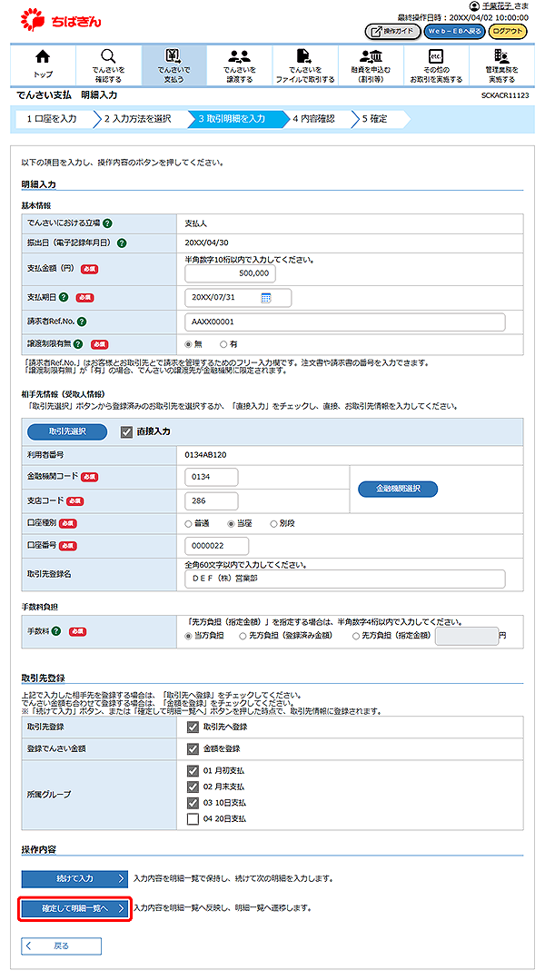Select 普通 account type radio button
The width and height of the screenshot is (545, 980).
[x=188, y=523]
